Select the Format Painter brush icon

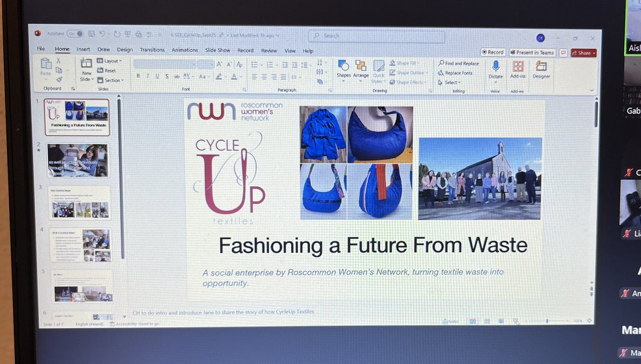[59, 79]
